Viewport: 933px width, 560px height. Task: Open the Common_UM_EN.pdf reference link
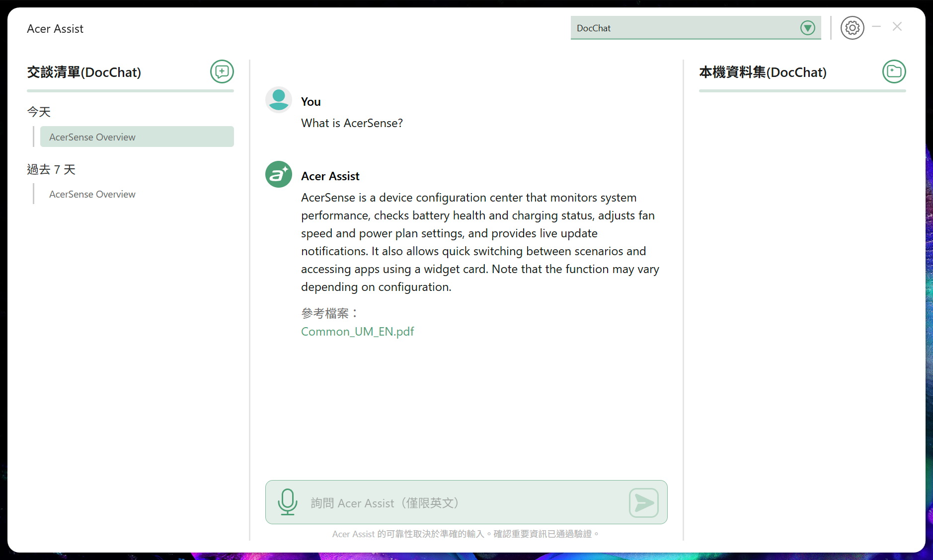pyautogui.click(x=357, y=332)
